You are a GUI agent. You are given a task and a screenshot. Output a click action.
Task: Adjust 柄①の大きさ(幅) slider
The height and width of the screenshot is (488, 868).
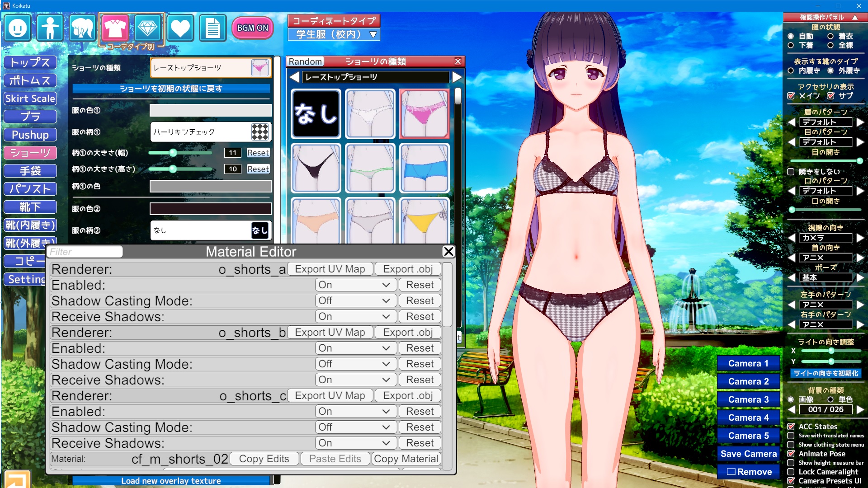click(x=181, y=153)
